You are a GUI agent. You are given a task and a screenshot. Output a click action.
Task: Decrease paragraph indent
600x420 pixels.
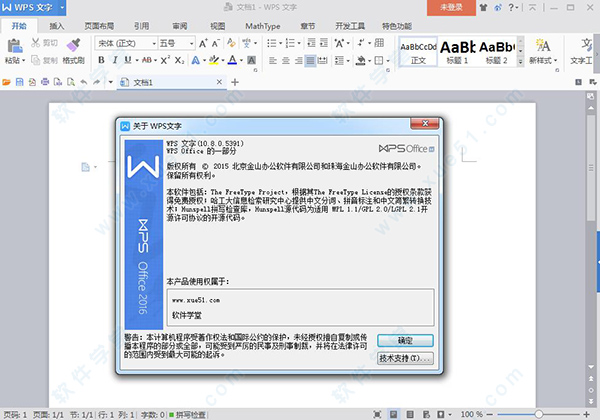coord(311,43)
